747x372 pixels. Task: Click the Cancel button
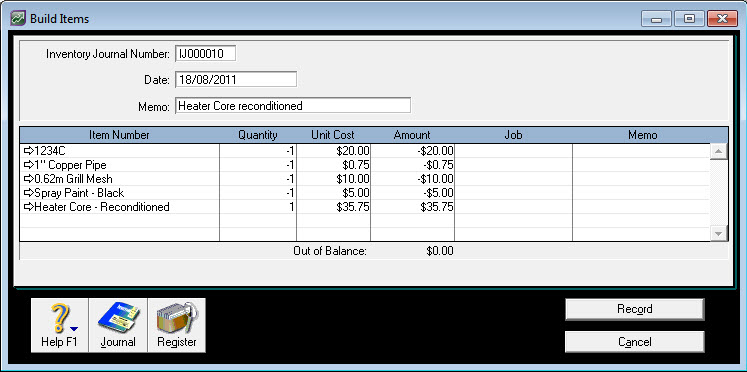(635, 342)
